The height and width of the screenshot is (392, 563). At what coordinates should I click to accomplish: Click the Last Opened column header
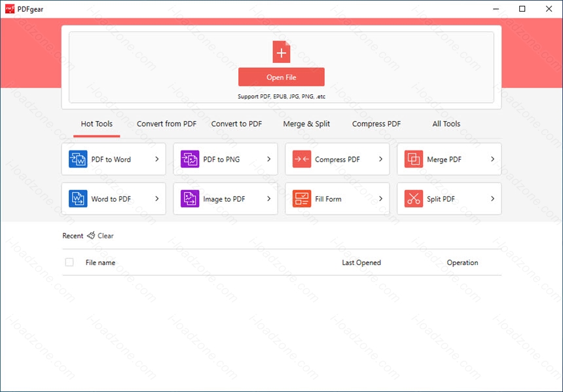coord(361,262)
